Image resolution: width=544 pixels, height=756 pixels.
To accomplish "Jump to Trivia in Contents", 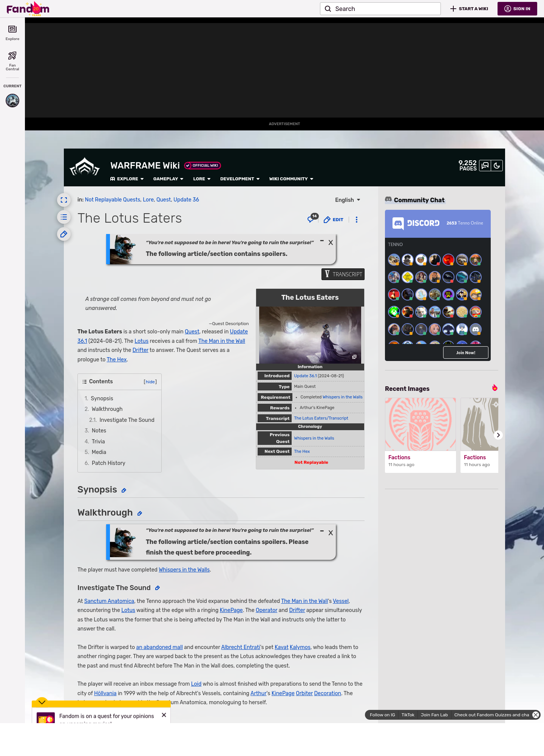I will (x=98, y=442).
